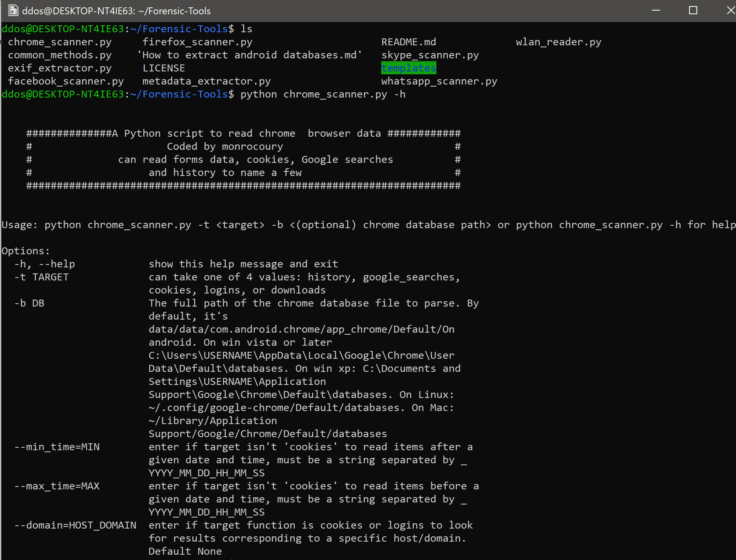Click the 'cookies, logins, or downloads' line
This screenshot has width=736, height=560.
(x=237, y=290)
